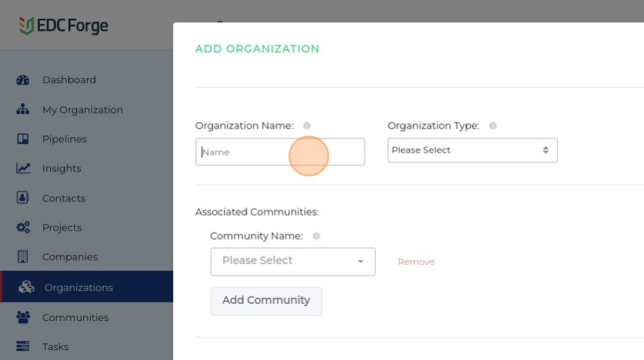
Task: Go to the Insights menu item
Action: (x=61, y=168)
